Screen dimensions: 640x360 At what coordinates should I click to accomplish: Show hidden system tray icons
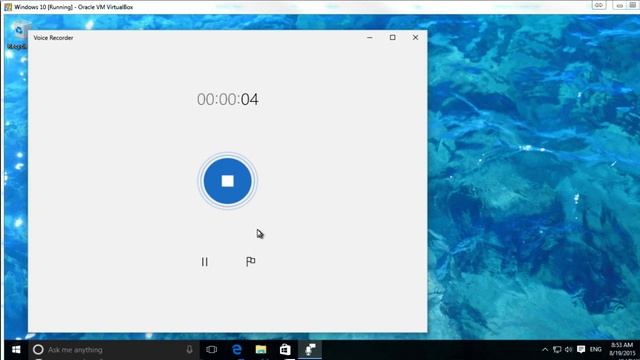click(545, 350)
